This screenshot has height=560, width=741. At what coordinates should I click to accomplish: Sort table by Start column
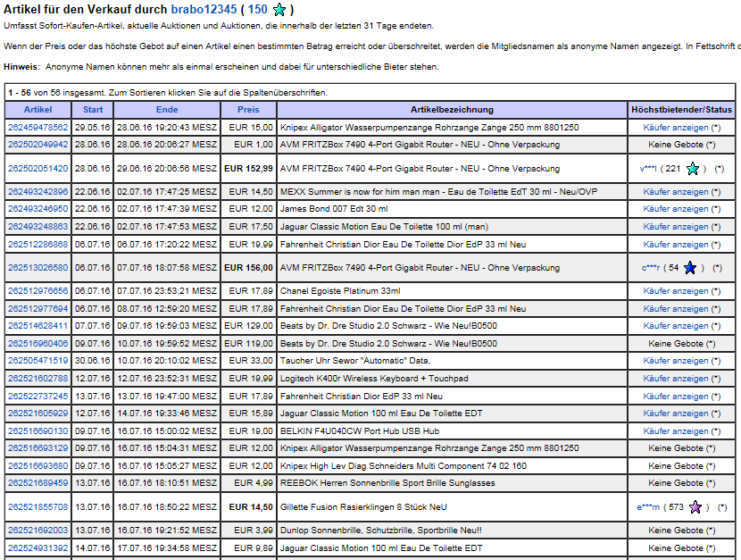pyautogui.click(x=93, y=110)
